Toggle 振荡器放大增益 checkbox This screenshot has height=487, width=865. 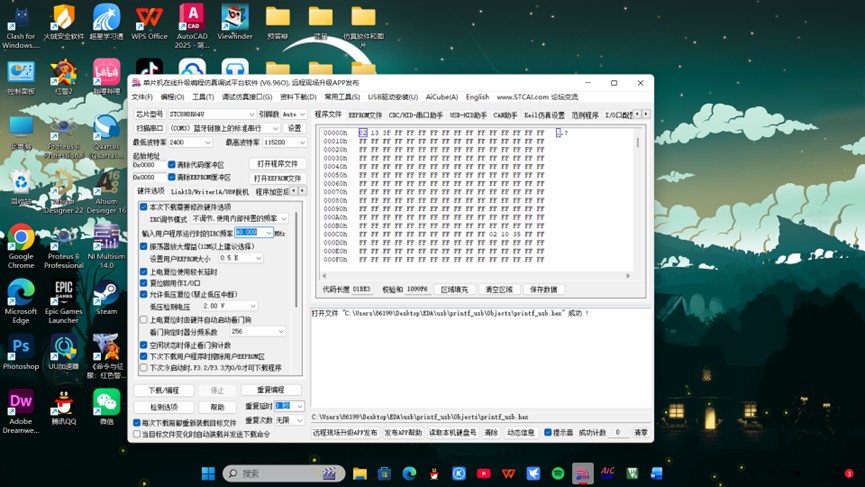point(143,247)
